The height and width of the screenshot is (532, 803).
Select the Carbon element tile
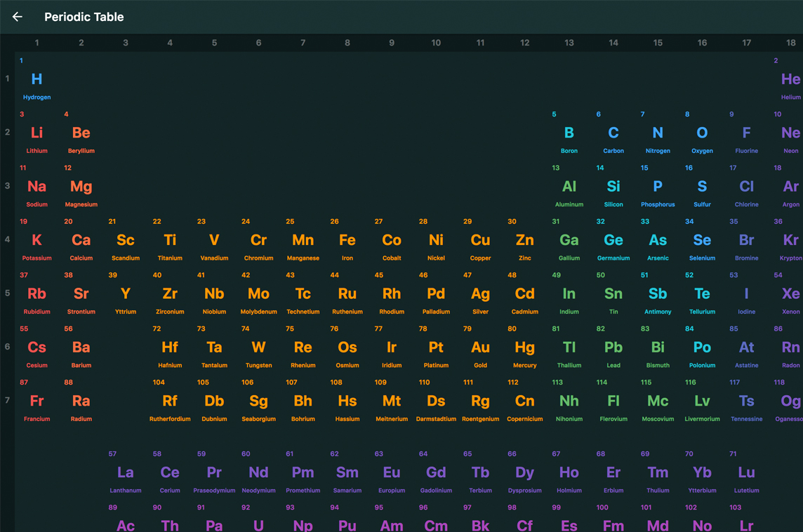[613, 133]
